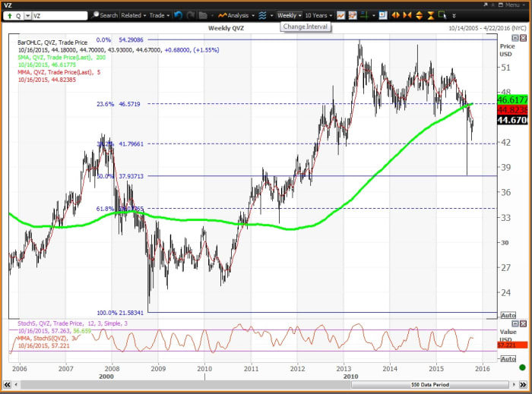The width and height of the screenshot is (532, 394).
Task: Open the 10 Years range dropdown
Action: 318,15
